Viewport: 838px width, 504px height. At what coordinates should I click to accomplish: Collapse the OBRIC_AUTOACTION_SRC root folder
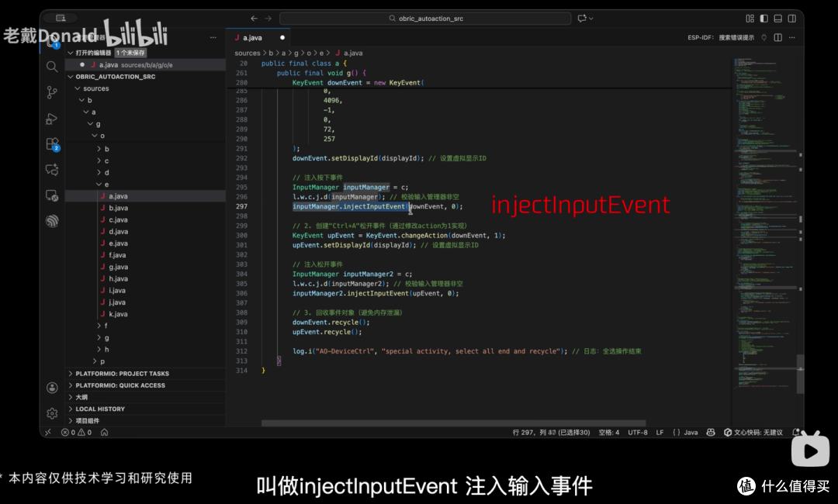[71, 76]
